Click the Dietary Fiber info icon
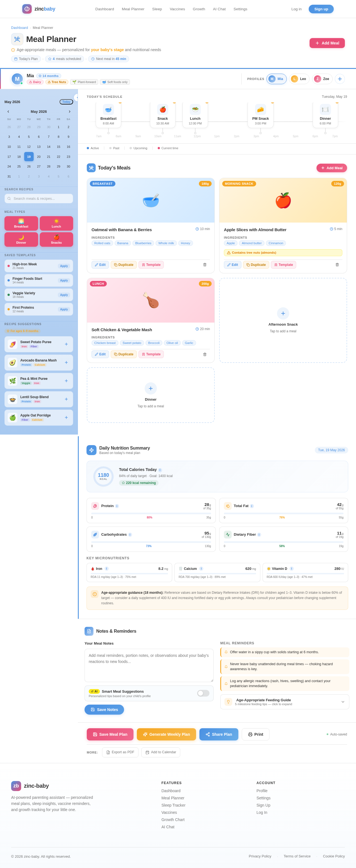 [x=259, y=535]
